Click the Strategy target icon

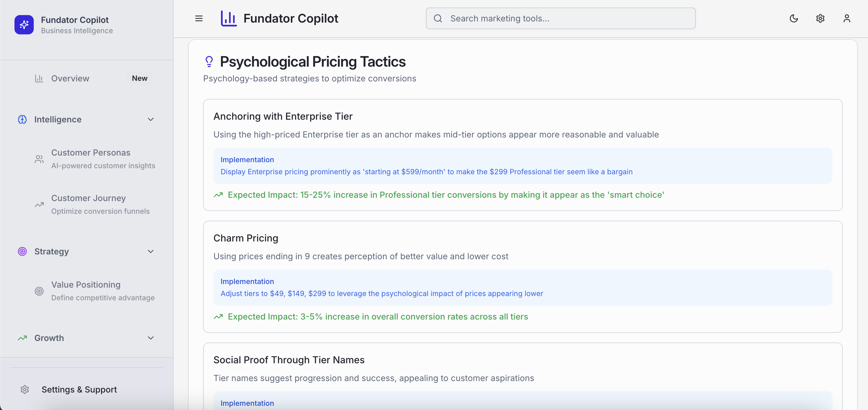coord(22,251)
